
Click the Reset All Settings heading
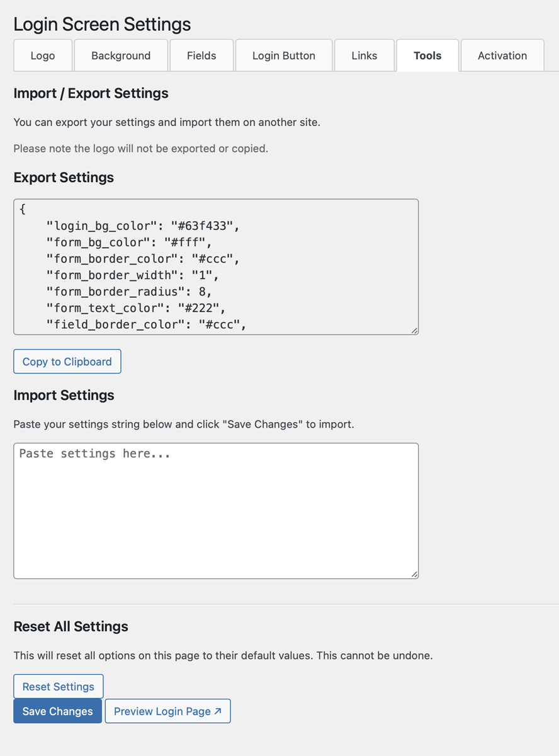(x=71, y=626)
